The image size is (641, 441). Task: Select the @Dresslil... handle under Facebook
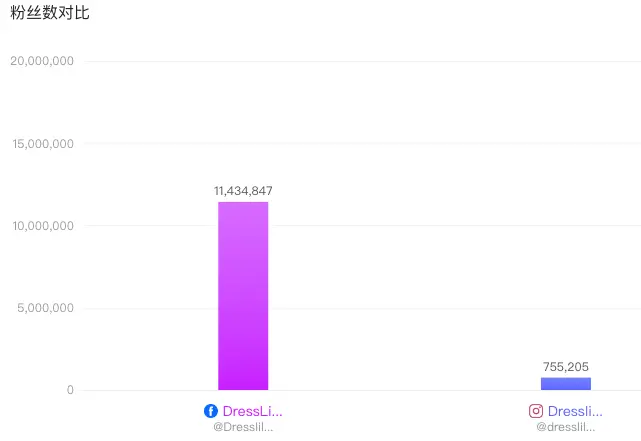click(243, 427)
